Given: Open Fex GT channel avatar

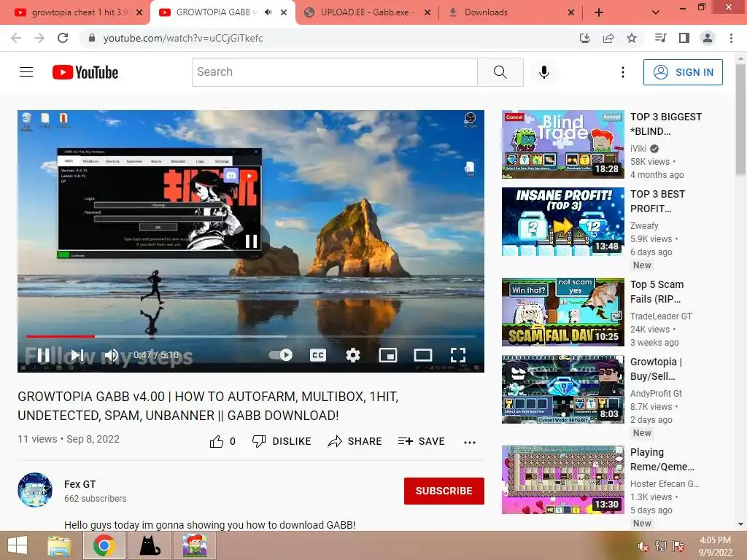Looking at the screenshot, I should (35, 490).
